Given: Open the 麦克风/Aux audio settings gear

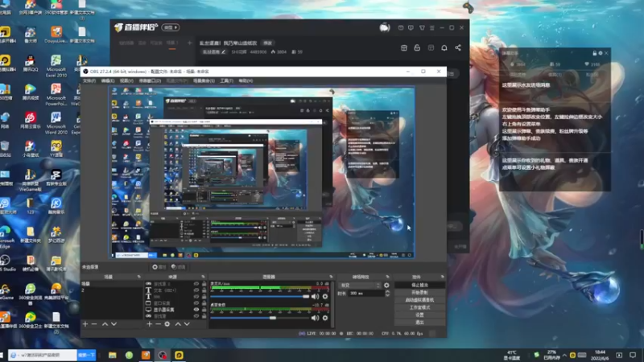Looking at the screenshot, I should (x=325, y=296).
